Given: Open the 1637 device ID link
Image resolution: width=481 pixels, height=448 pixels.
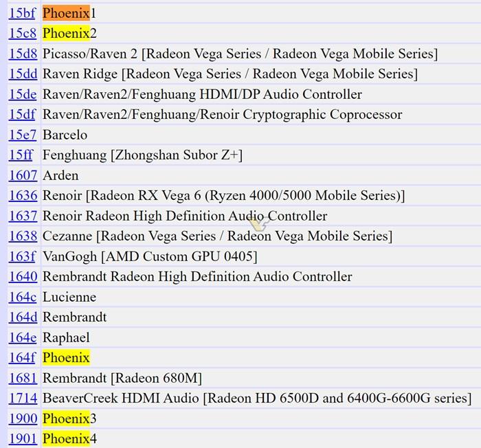Looking at the screenshot, I should (x=23, y=216).
